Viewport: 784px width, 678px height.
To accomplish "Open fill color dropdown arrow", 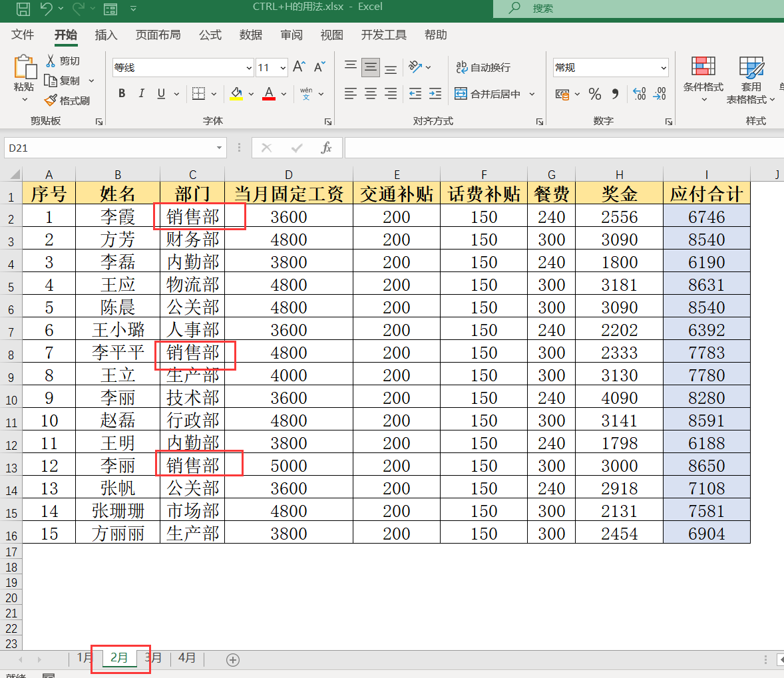I will pos(251,94).
